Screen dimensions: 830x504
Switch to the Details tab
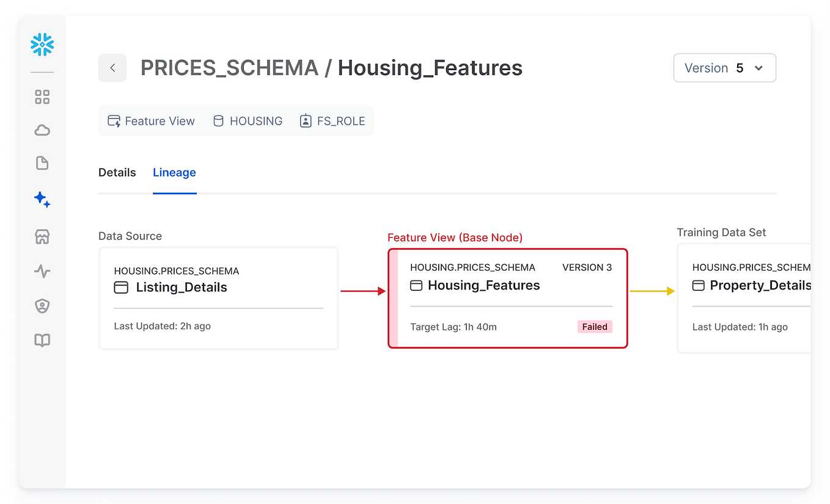(117, 173)
